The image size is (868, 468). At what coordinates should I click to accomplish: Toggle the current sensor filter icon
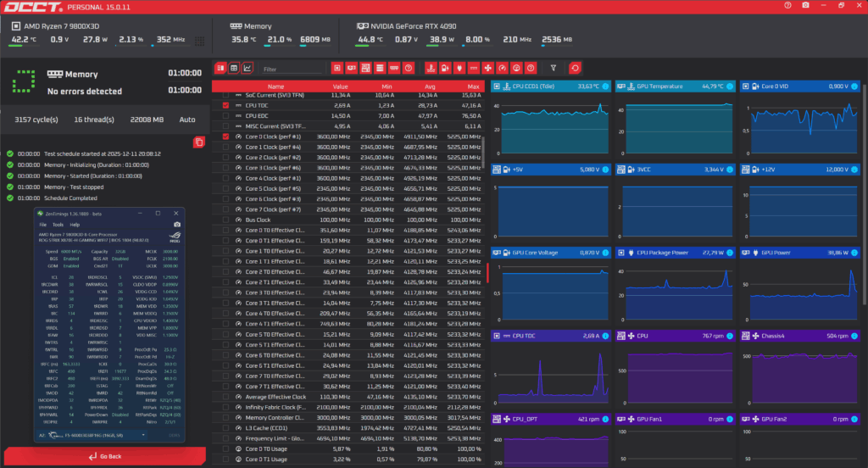click(473, 68)
